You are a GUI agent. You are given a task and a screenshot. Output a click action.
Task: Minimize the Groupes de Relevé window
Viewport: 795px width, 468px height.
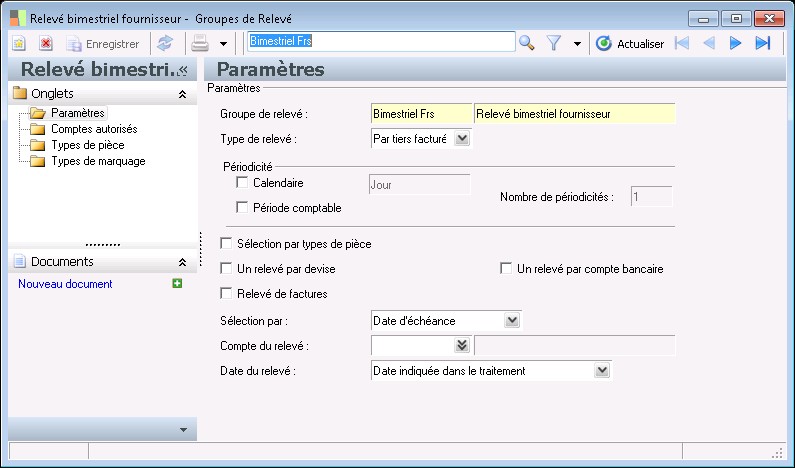(703, 19)
